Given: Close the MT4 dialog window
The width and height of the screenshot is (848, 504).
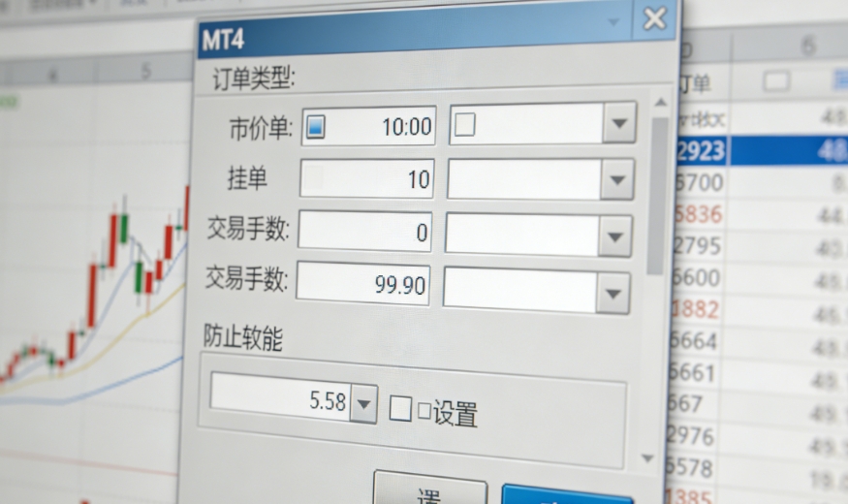Looking at the screenshot, I should 654,19.
